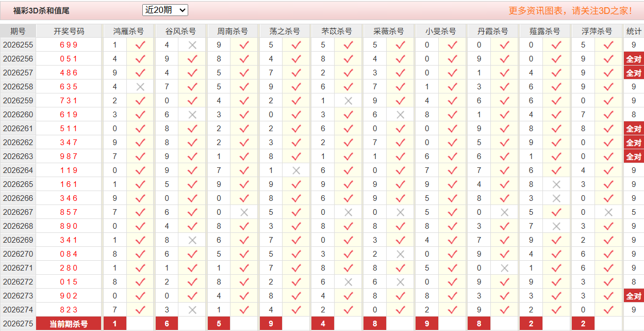Click the 浮萍杀号 check mark in row 2026256
This screenshot has height=331, width=644.
pyautogui.click(x=609, y=59)
